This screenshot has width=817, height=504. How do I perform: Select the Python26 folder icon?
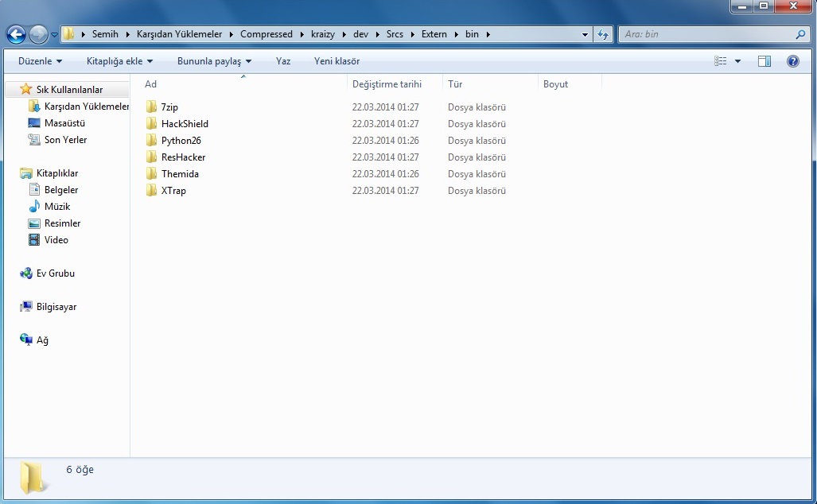point(152,140)
